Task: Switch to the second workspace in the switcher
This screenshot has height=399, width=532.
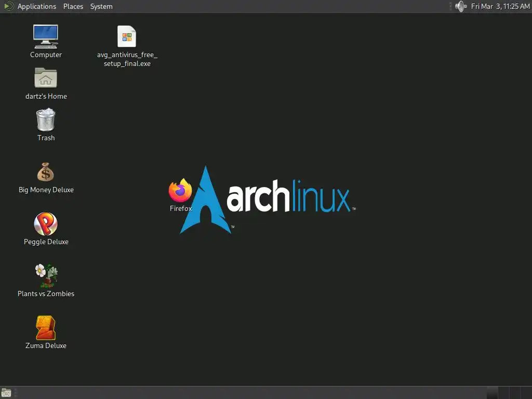Action: click(x=504, y=393)
